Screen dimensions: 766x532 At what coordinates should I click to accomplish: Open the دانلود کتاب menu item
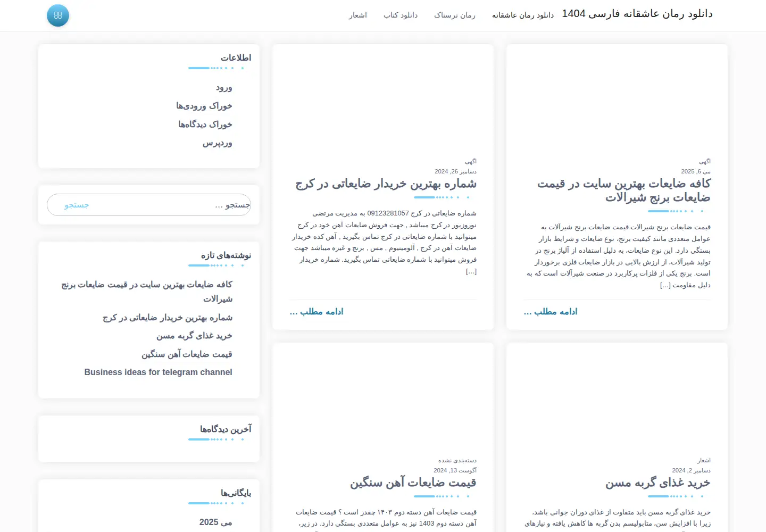pos(401,15)
